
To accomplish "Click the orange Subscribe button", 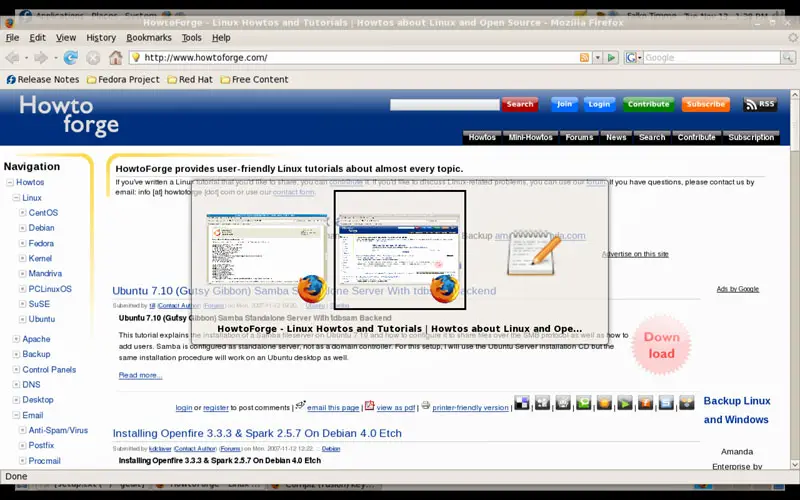I will pos(706,104).
